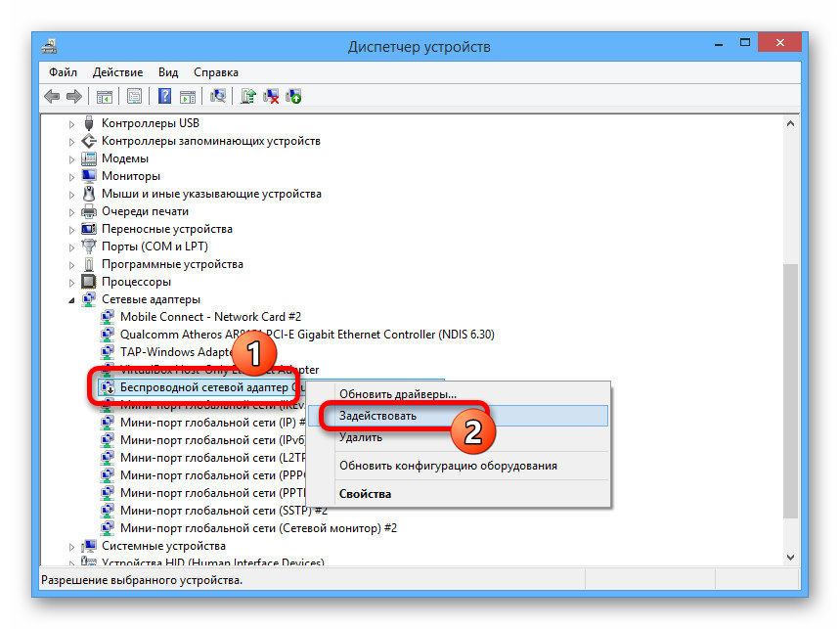
Task: Expand the Модемы node
Action: tap(71, 159)
